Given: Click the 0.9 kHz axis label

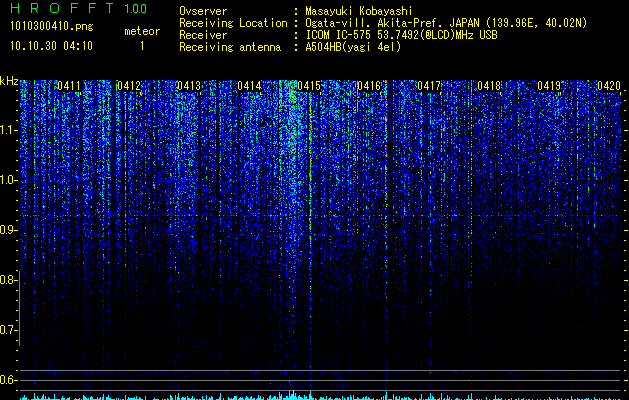Looking at the screenshot, I should 8,230.
